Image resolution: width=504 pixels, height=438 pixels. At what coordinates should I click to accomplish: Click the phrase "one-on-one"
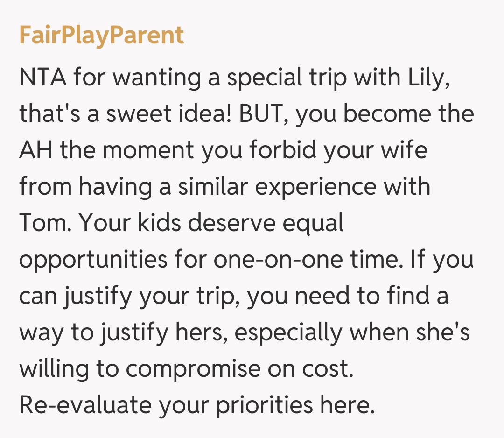[x=286, y=260]
